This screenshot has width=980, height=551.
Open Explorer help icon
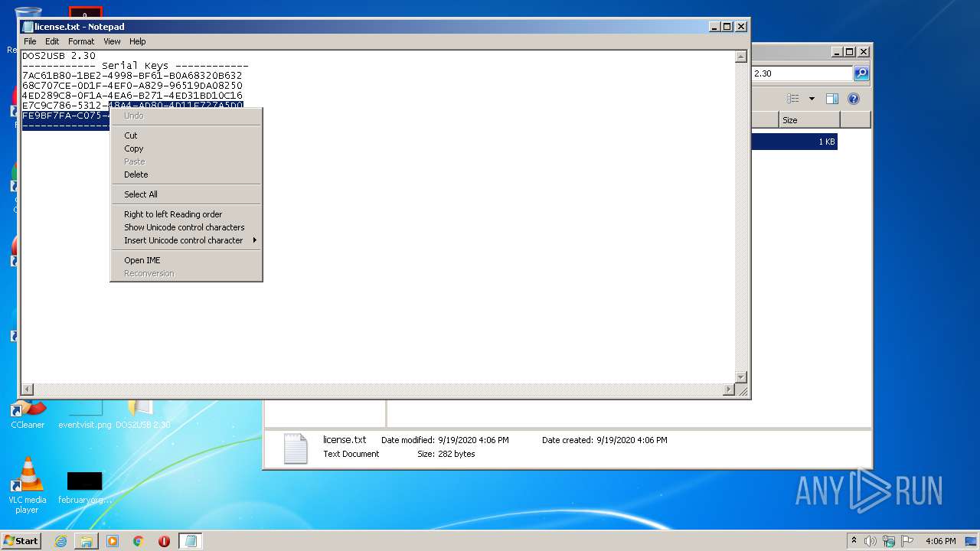click(x=854, y=99)
